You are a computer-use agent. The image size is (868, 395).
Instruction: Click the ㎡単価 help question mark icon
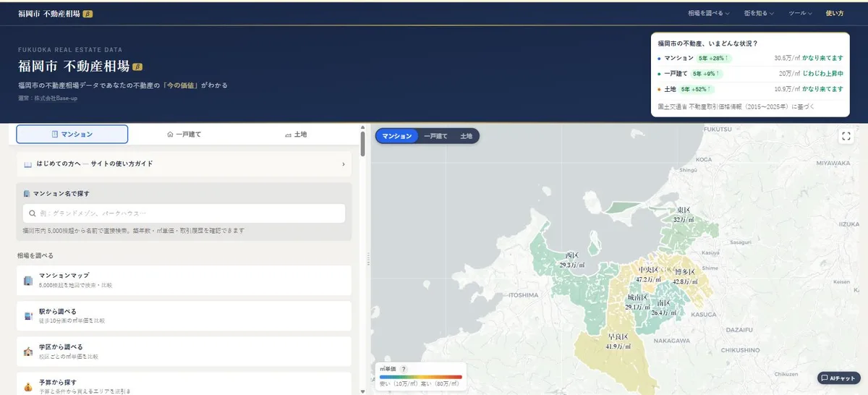pyautogui.click(x=404, y=369)
